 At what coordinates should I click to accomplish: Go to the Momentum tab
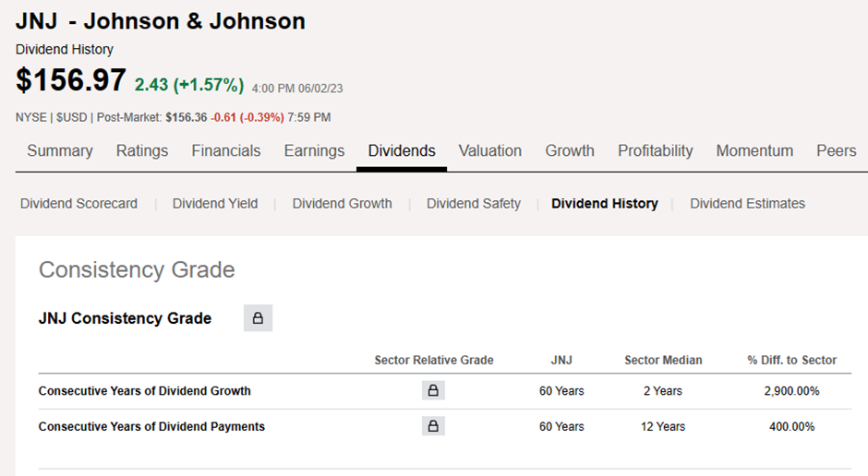(754, 151)
